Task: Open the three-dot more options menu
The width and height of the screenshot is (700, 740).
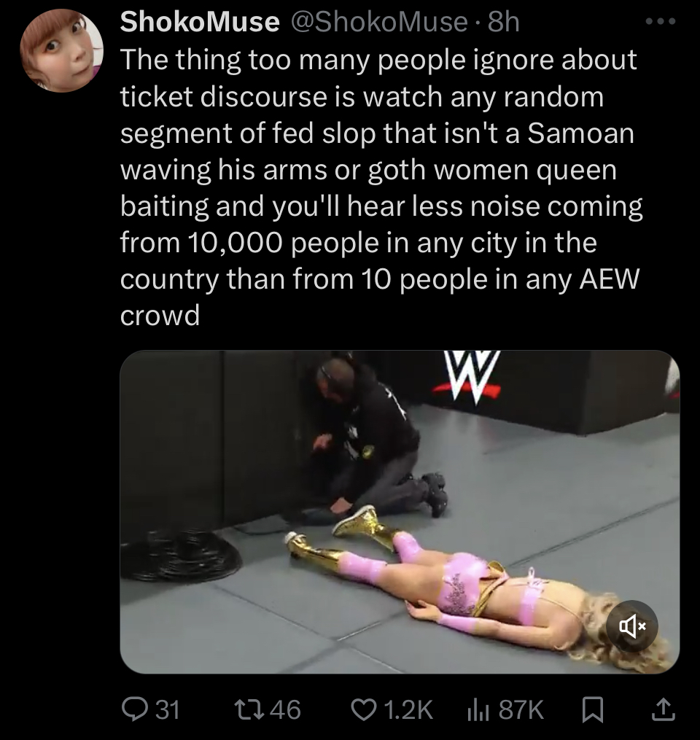Action: pyautogui.click(x=661, y=21)
